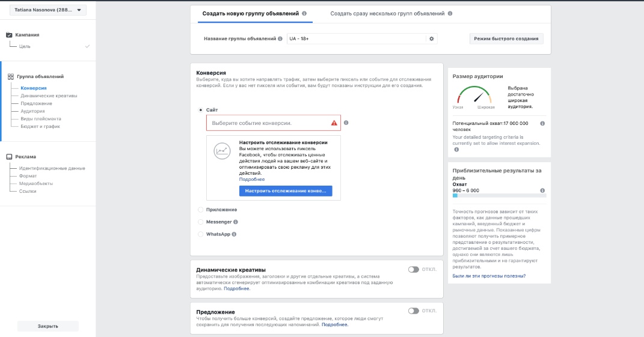Open Идентификационные данные in the sidebar
The image size is (644, 337).
[52, 168]
